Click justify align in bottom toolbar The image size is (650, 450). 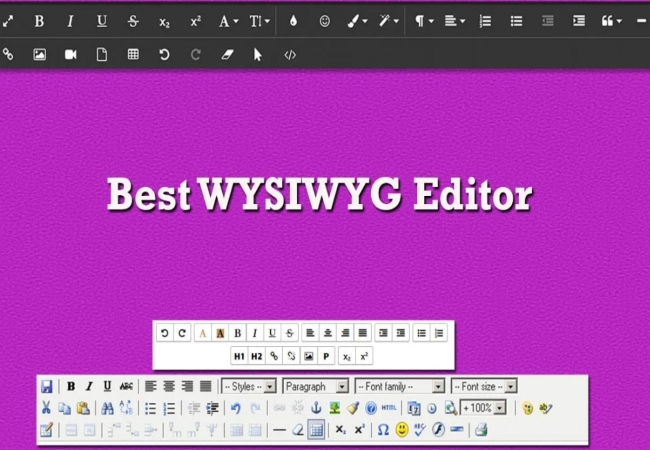(206, 387)
